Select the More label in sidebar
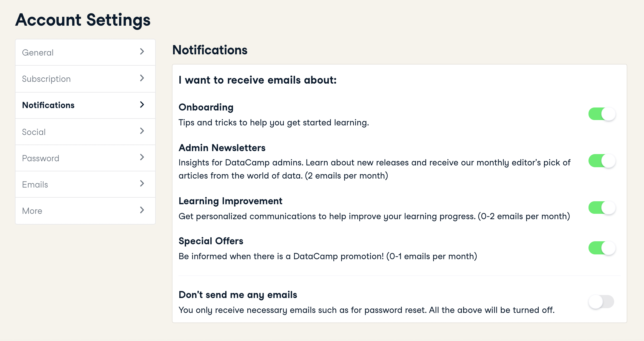This screenshot has height=341, width=644. (32, 211)
